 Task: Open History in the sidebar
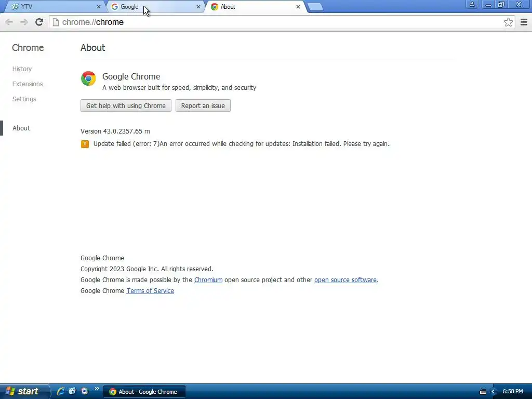(x=22, y=69)
